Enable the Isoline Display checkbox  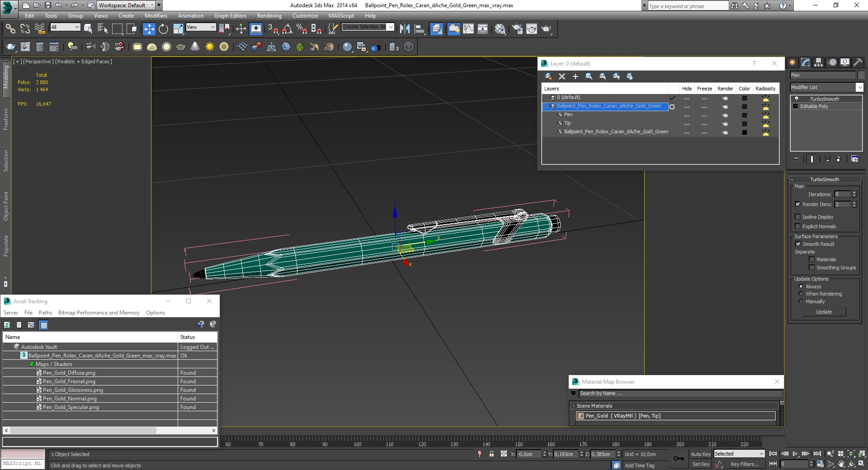click(x=798, y=217)
